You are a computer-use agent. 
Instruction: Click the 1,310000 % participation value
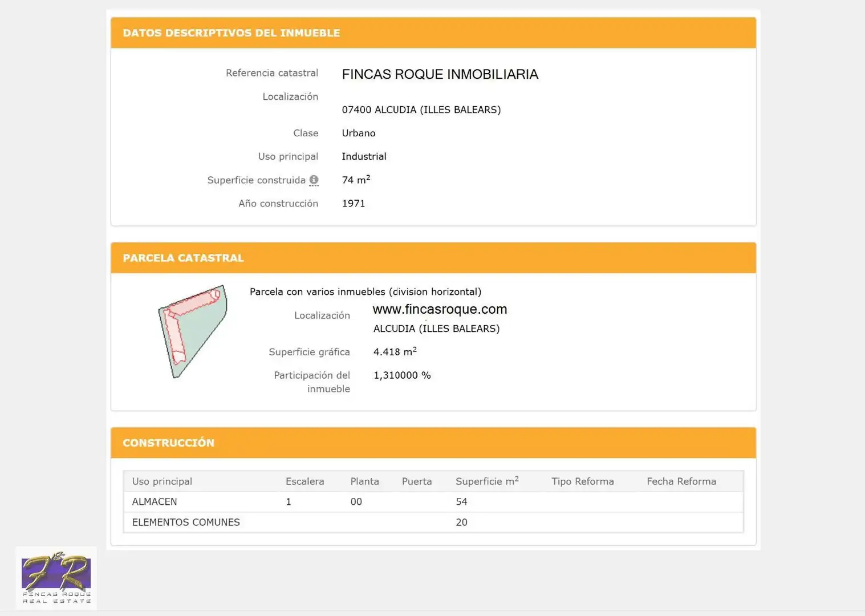coord(402,375)
